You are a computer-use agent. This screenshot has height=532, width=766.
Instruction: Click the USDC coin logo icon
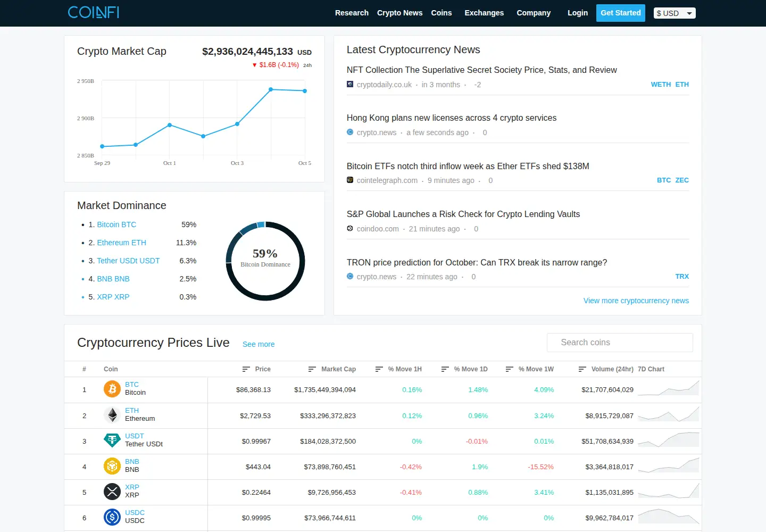[112, 517]
